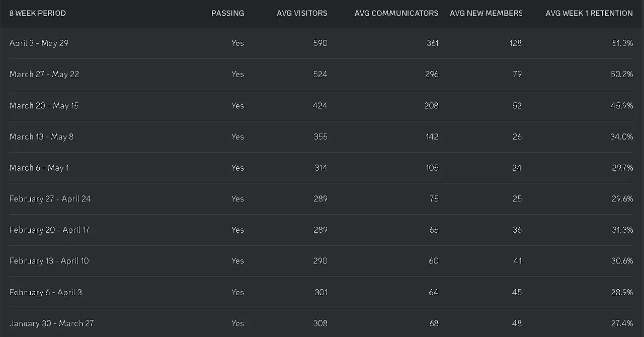The image size is (644, 337).
Task: Sort by AVG WEEK 1 RETENTION header
Action: [x=589, y=13]
